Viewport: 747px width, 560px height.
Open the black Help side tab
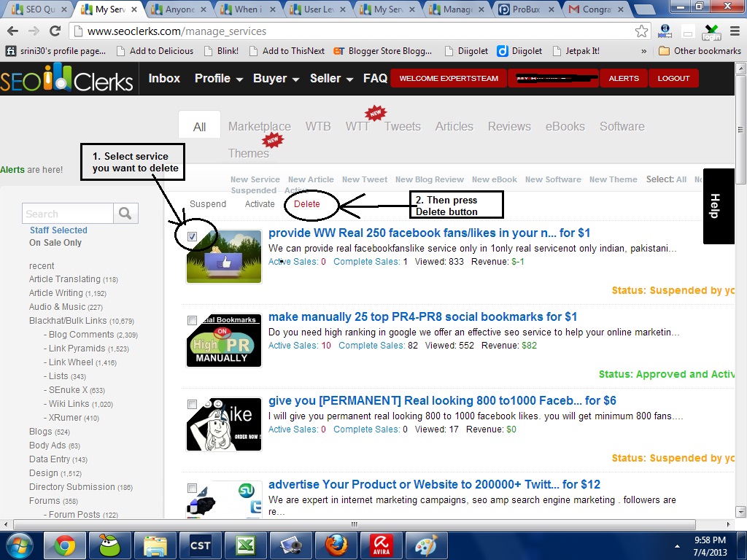tap(719, 206)
